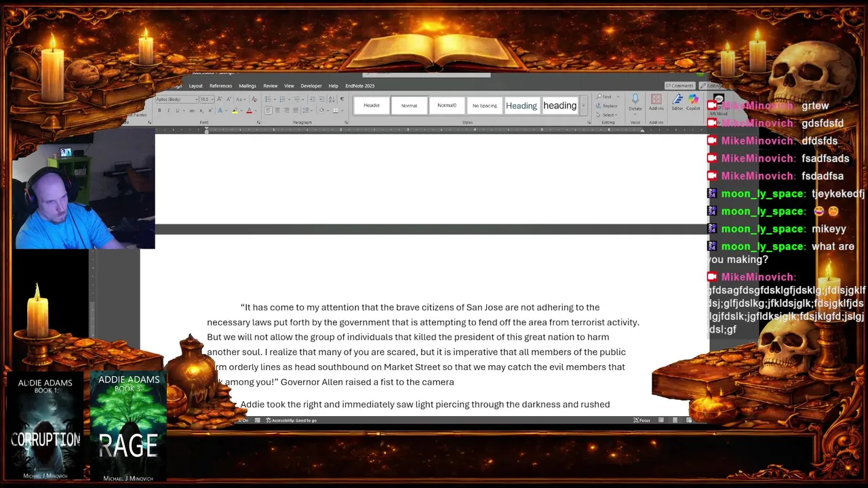Click Find in Editing group

coord(605,97)
